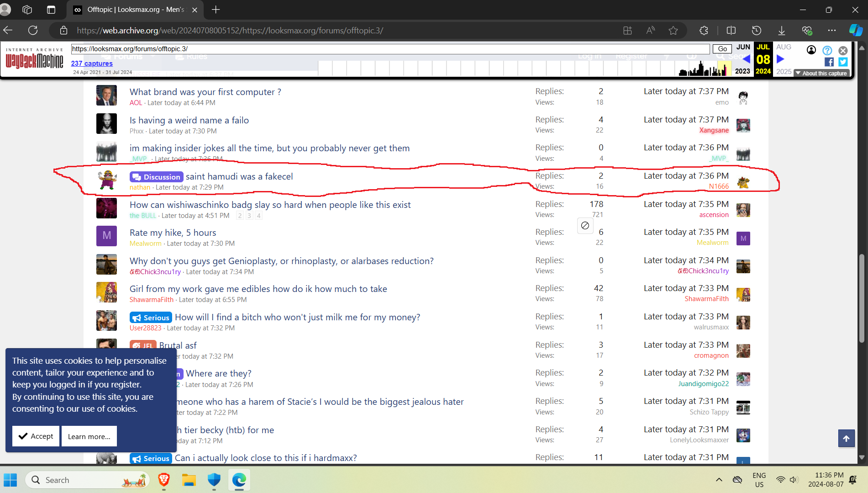
Task: Accept the cookie notice
Action: pyautogui.click(x=36, y=436)
